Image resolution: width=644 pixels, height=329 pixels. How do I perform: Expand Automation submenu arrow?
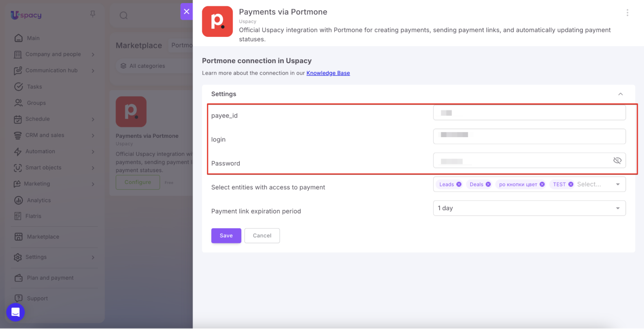(93, 152)
